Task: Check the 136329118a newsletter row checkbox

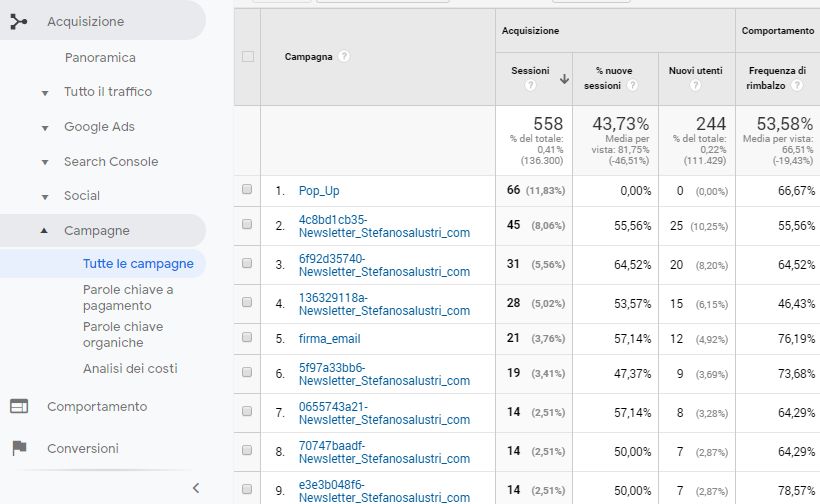Action: (247, 302)
